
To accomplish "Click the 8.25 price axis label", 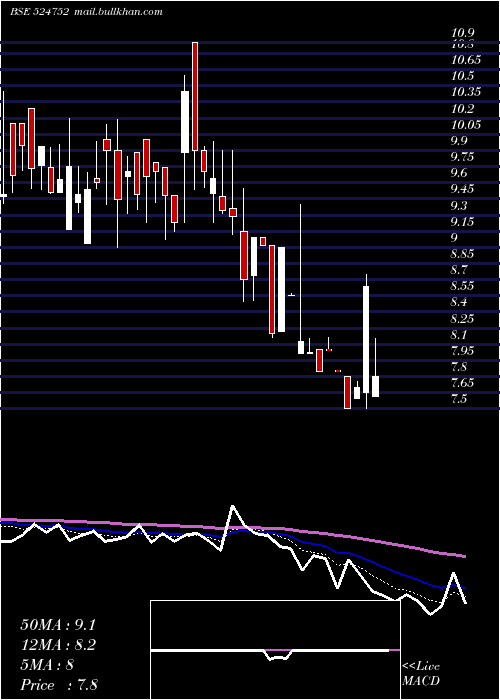I will [463, 318].
